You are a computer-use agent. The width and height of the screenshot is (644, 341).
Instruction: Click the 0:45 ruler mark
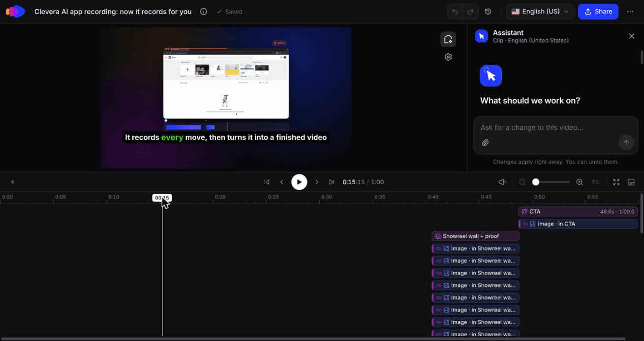click(486, 197)
